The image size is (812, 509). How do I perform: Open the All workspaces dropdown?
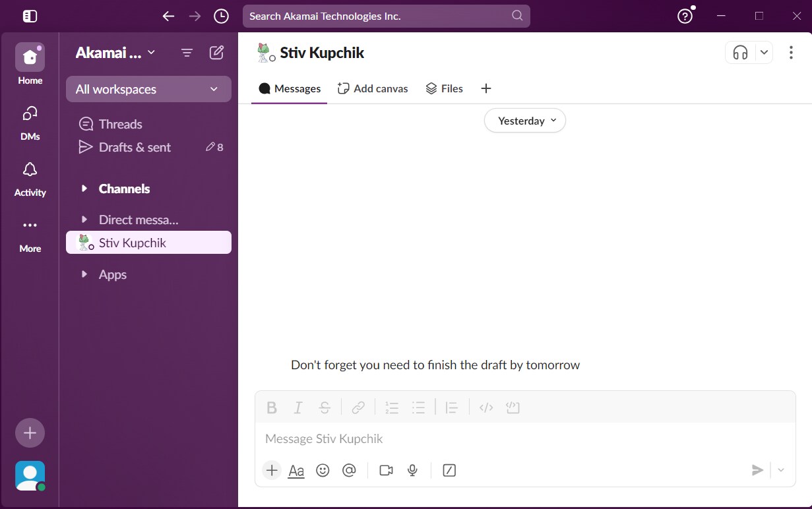pos(148,89)
